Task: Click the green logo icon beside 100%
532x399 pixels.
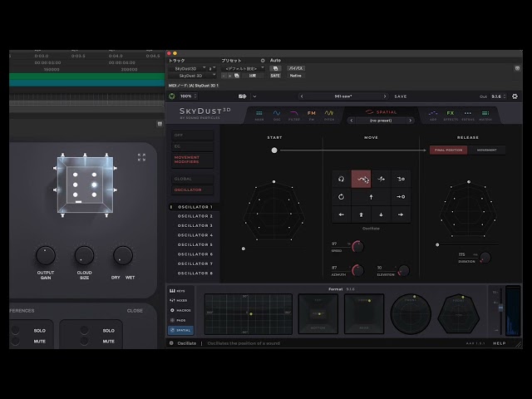Action: coord(172,96)
